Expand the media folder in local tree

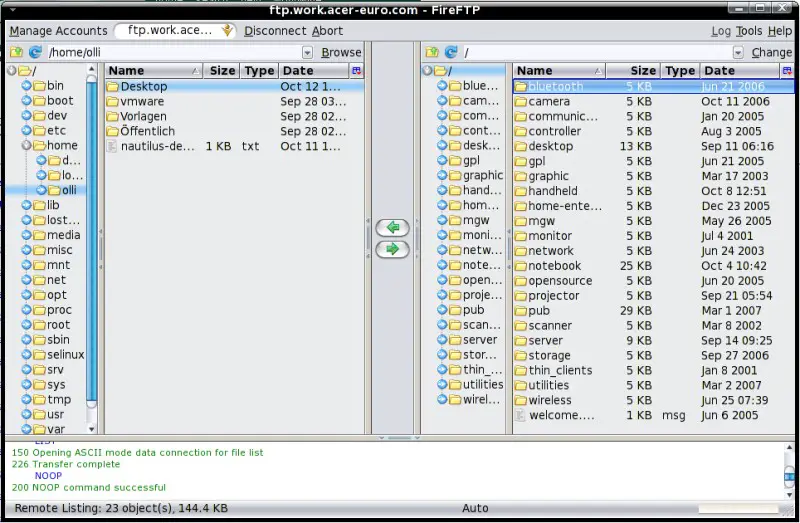tap(27, 235)
